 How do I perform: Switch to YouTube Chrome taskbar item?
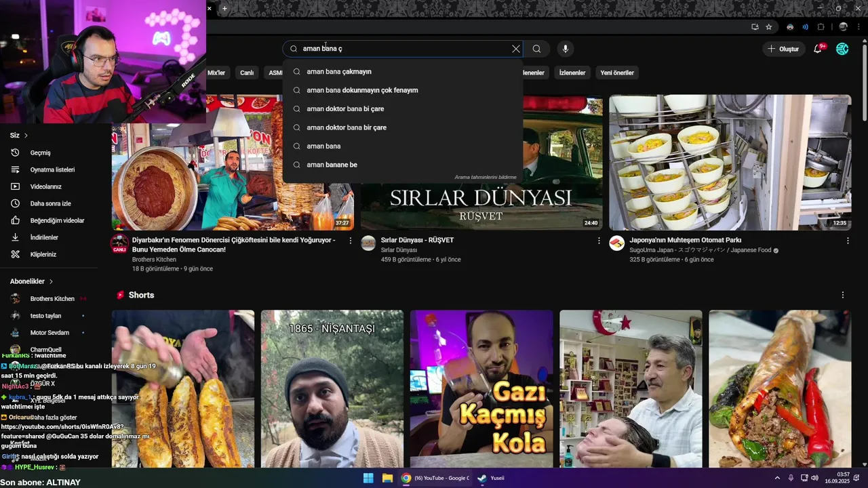(x=435, y=478)
